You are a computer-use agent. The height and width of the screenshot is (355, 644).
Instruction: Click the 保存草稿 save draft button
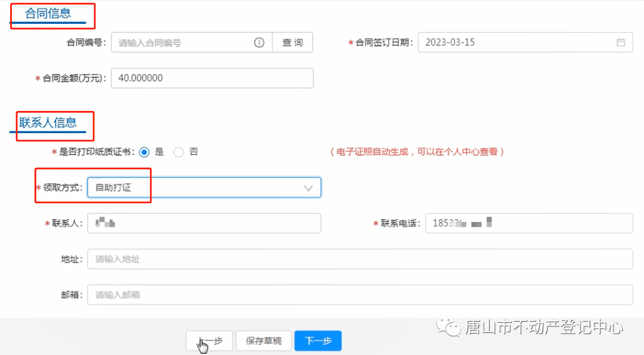coord(263,341)
